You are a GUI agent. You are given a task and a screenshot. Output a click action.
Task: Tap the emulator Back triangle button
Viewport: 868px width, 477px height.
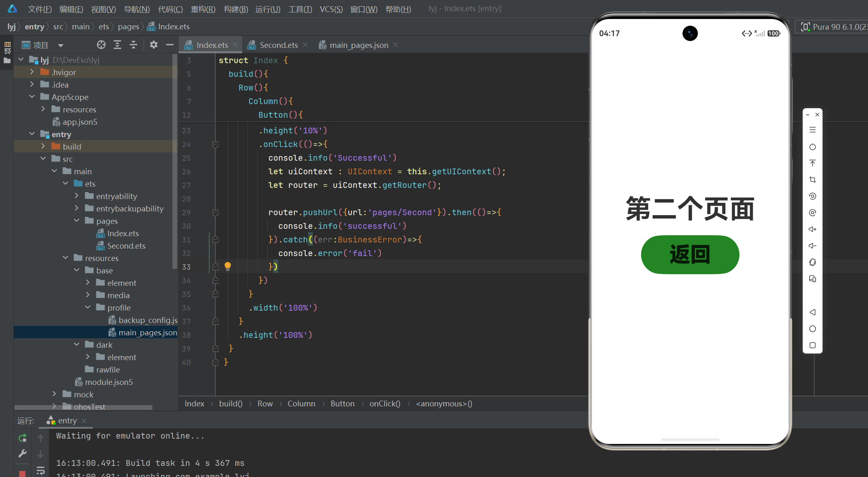(812, 312)
